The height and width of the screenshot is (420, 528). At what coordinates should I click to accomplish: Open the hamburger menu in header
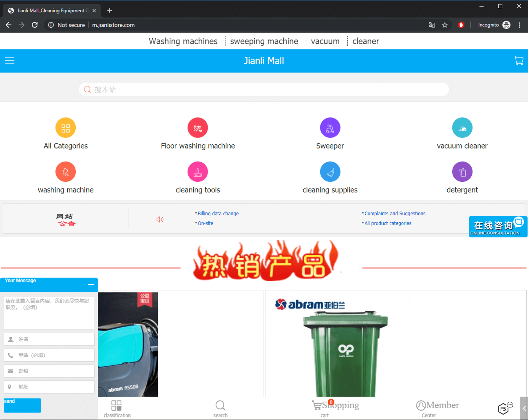tap(10, 61)
